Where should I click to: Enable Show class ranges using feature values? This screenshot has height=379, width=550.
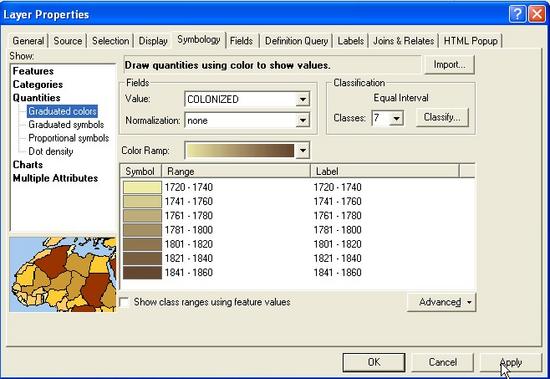(125, 302)
